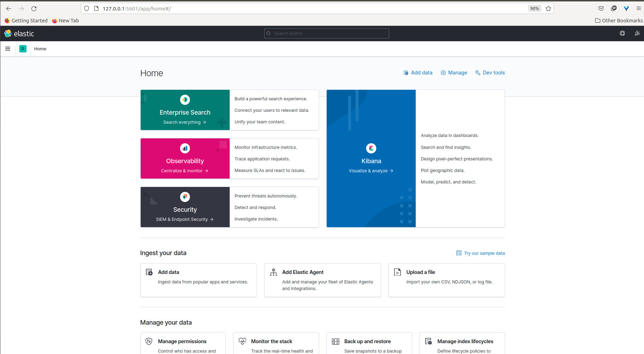Click the Firefox account extension icon

coord(626,8)
